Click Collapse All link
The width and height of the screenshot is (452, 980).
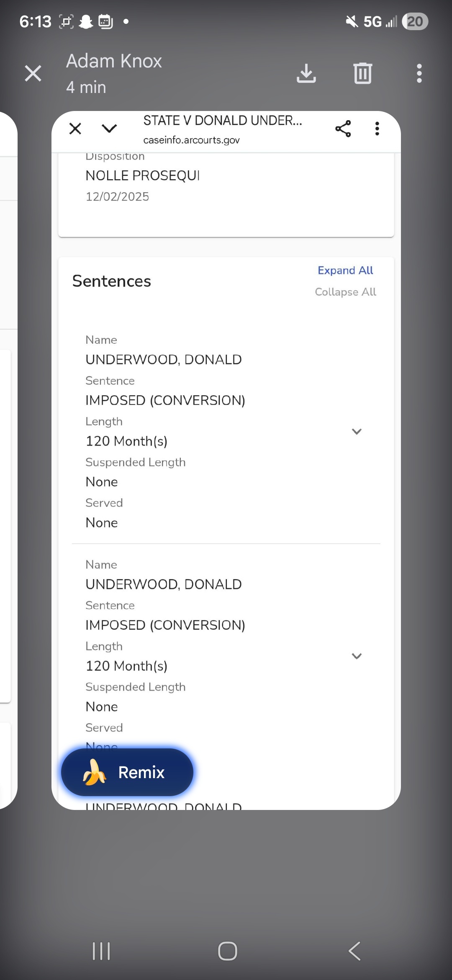click(x=345, y=292)
